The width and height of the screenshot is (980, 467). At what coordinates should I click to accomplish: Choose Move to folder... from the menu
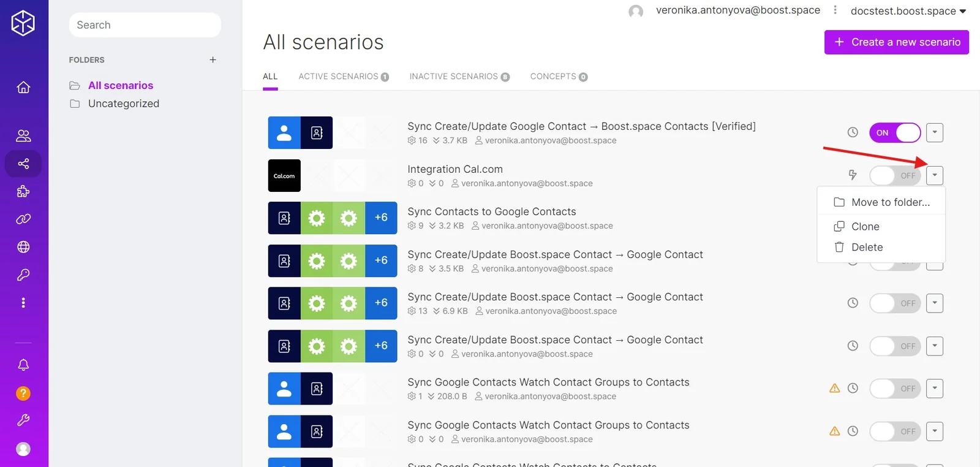pyautogui.click(x=881, y=202)
